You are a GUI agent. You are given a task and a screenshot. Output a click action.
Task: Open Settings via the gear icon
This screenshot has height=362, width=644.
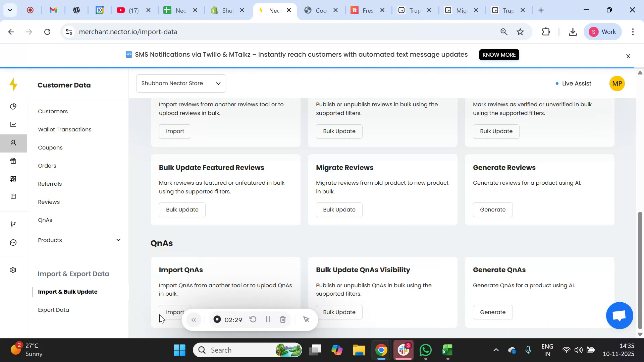click(x=13, y=270)
